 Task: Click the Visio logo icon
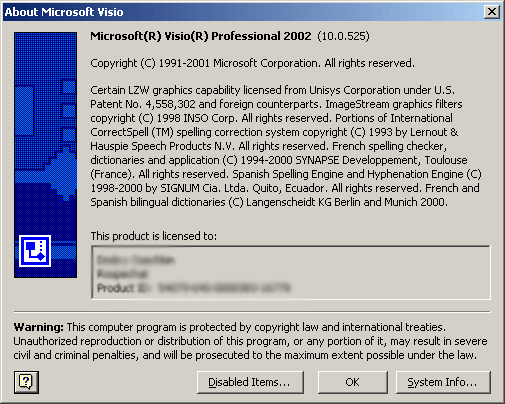(35, 251)
